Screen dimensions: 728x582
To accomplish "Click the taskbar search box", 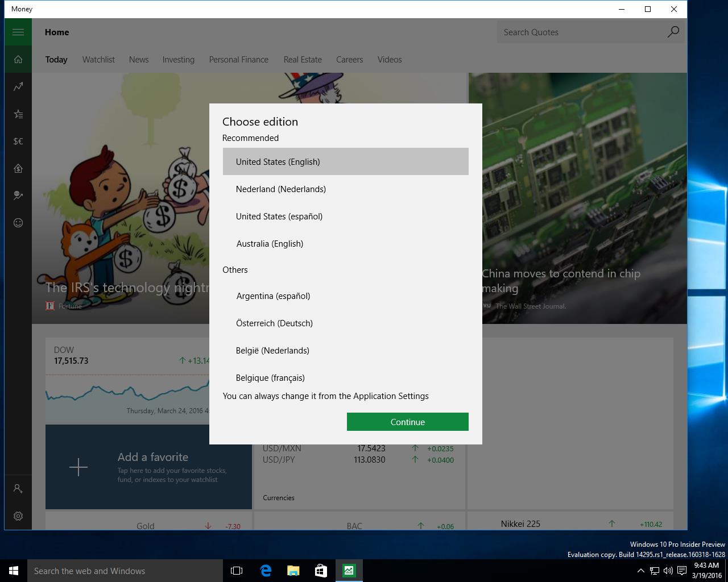I will pyautogui.click(x=125, y=571).
